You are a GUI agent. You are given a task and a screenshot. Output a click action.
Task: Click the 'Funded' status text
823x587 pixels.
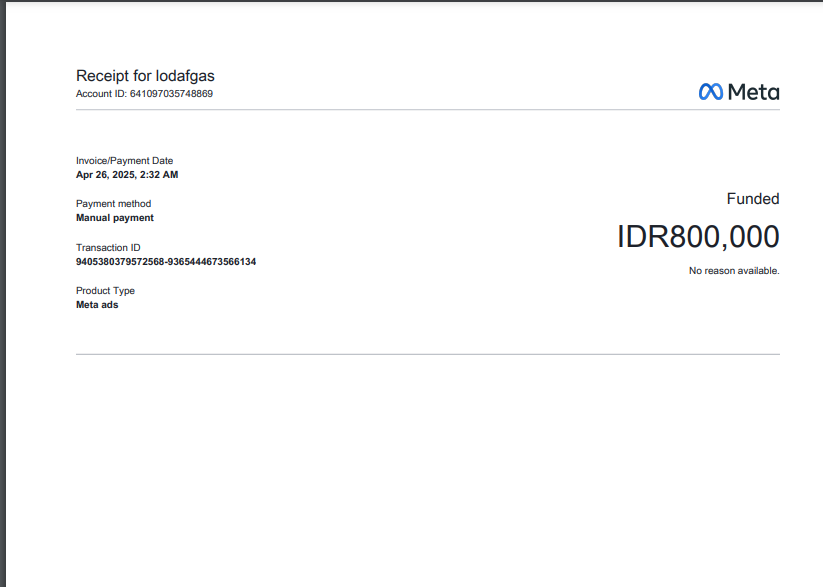[x=752, y=199]
